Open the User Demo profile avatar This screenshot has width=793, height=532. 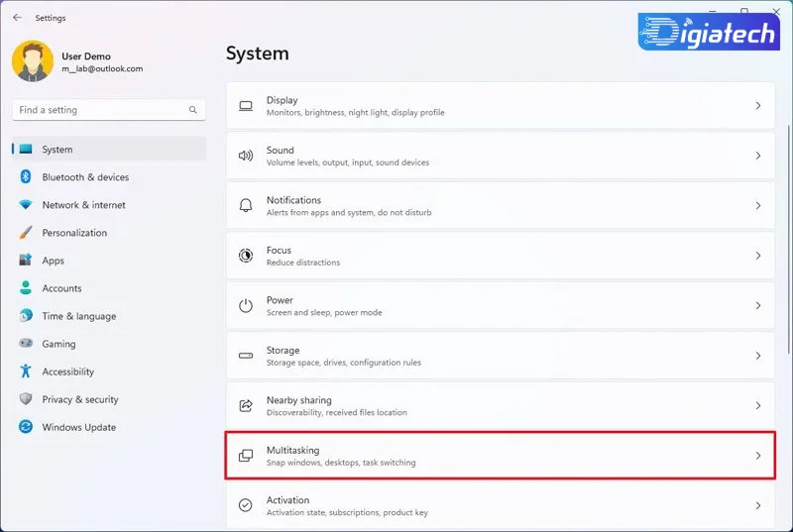33,61
